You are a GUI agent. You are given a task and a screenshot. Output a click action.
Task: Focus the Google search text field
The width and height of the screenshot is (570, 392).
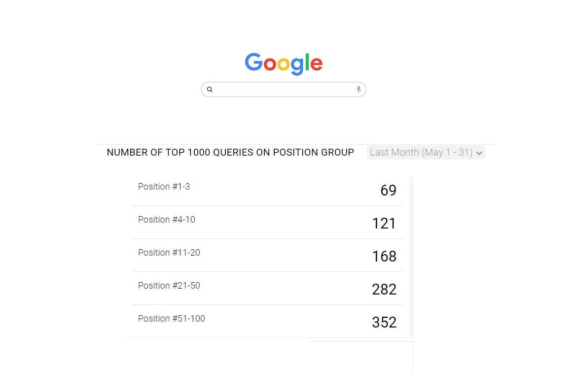tap(284, 90)
